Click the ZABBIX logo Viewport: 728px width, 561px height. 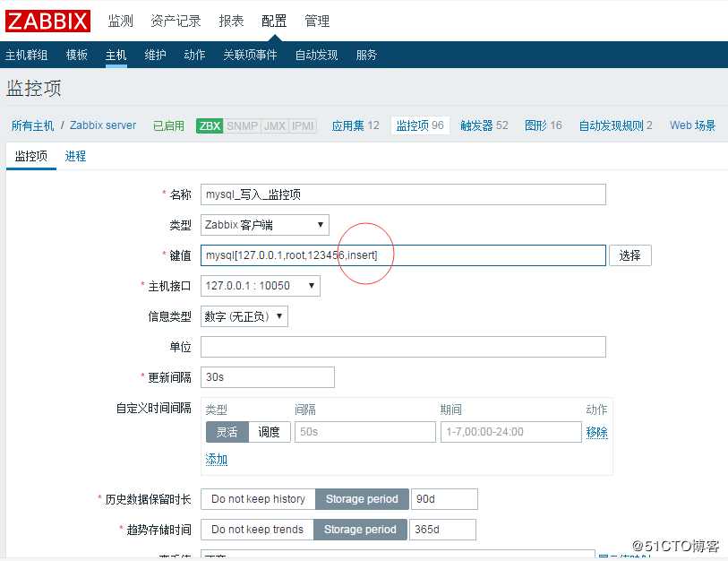[47, 21]
